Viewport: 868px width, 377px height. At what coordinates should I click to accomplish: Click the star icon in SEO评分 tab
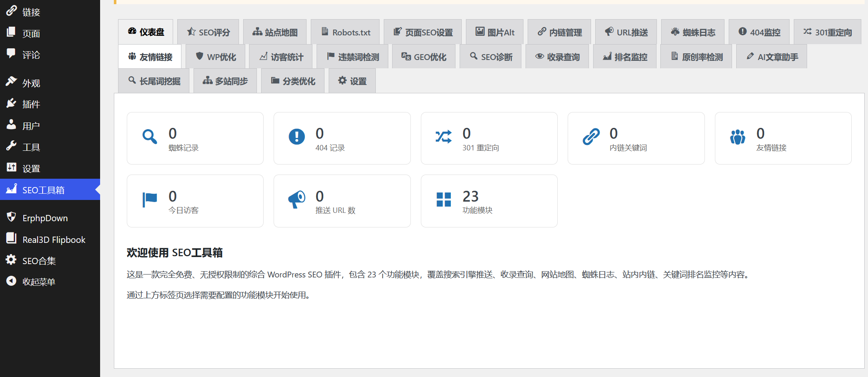pyautogui.click(x=191, y=32)
